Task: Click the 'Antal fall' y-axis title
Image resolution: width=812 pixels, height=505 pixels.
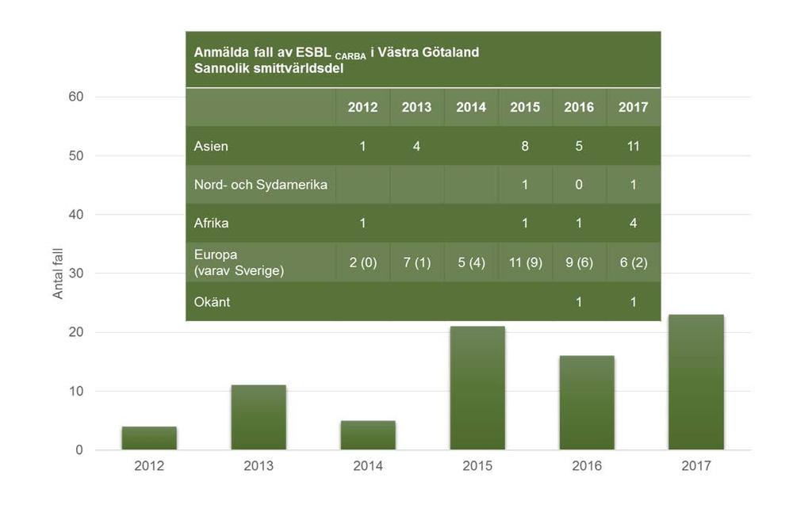Action: tap(57, 274)
